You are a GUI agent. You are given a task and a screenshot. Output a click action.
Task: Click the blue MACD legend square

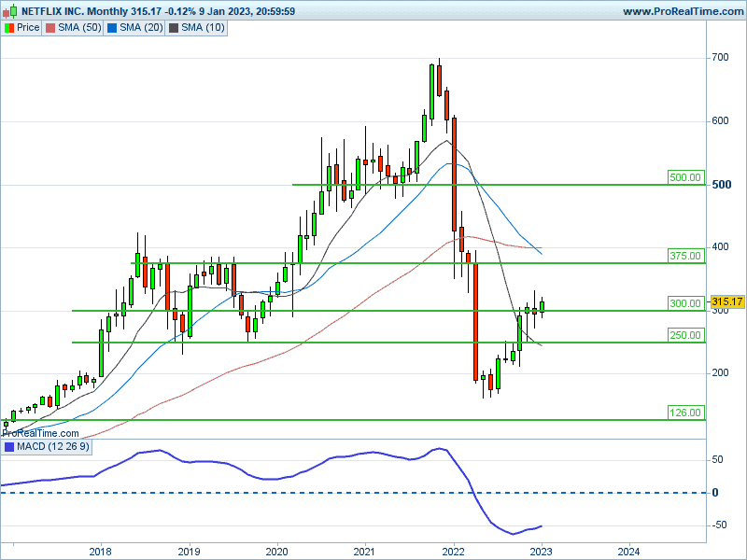(x=9, y=448)
